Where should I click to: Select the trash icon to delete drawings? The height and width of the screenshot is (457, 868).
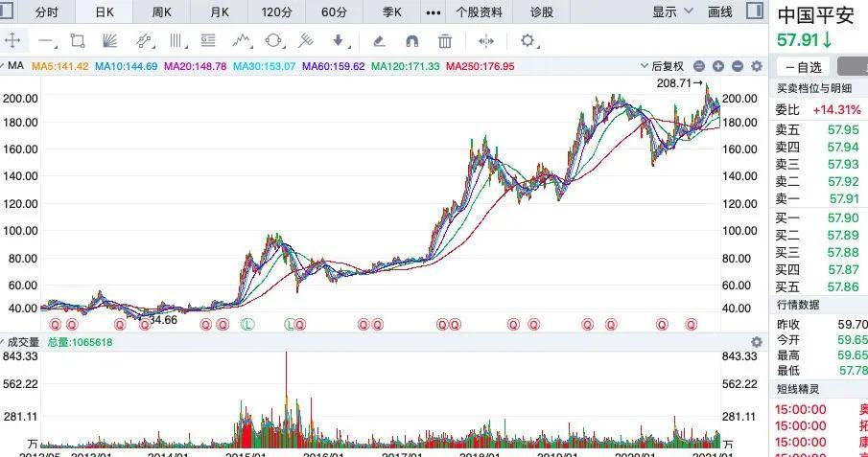(x=445, y=41)
